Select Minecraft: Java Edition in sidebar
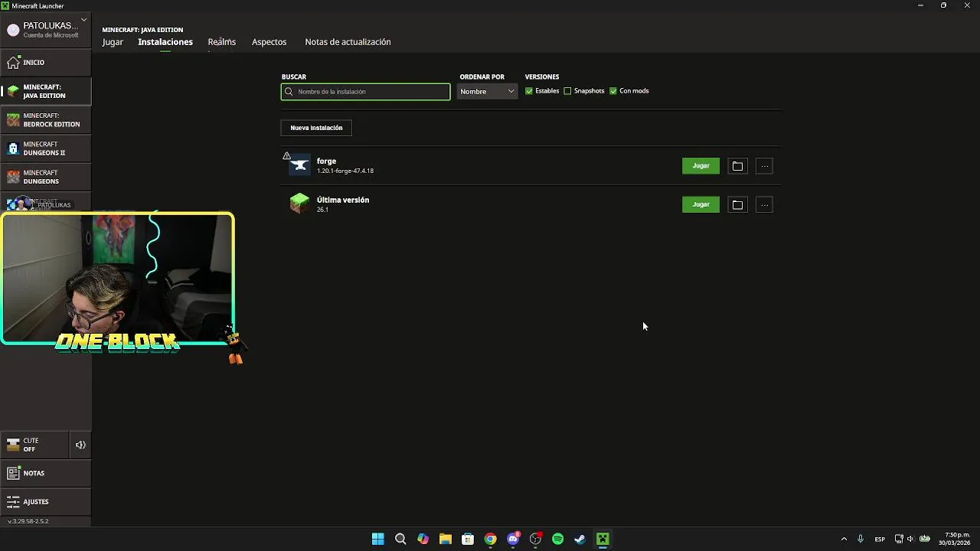980x551 pixels. click(x=45, y=91)
